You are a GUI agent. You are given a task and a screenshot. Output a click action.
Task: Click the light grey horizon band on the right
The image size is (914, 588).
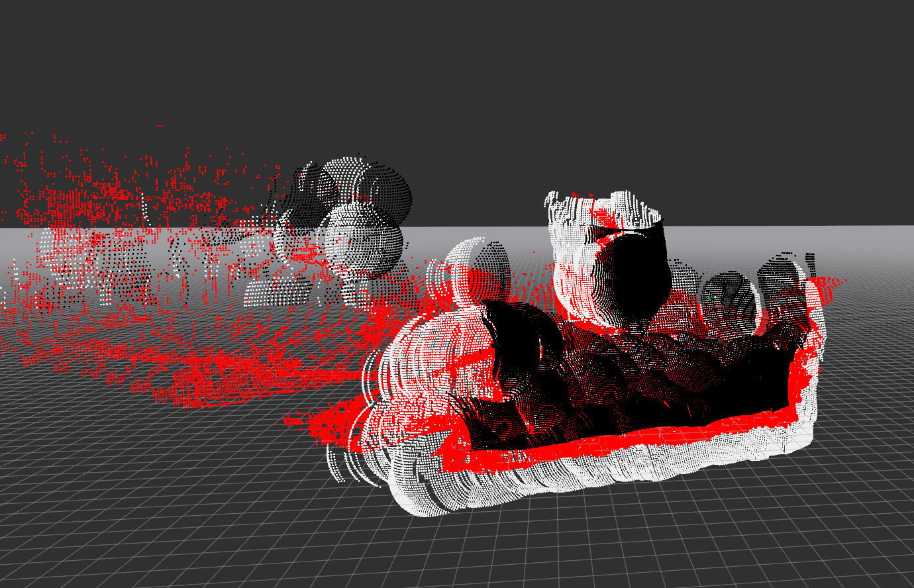click(x=861, y=242)
